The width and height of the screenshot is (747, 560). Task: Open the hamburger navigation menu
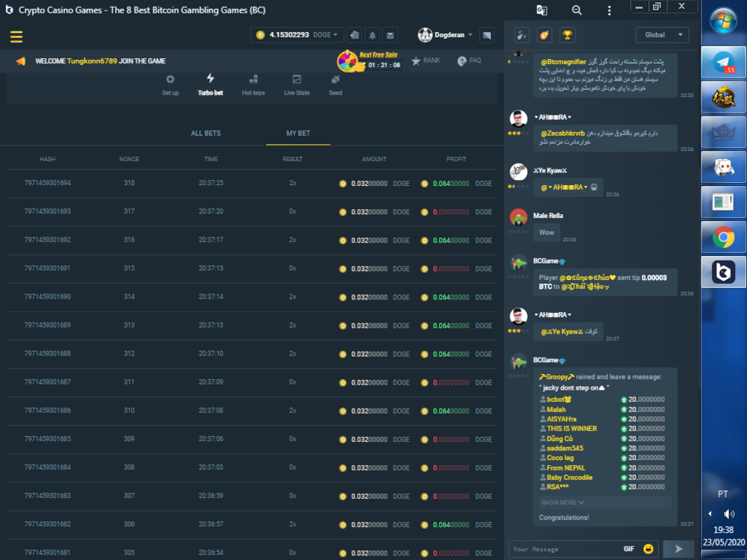[x=16, y=36]
